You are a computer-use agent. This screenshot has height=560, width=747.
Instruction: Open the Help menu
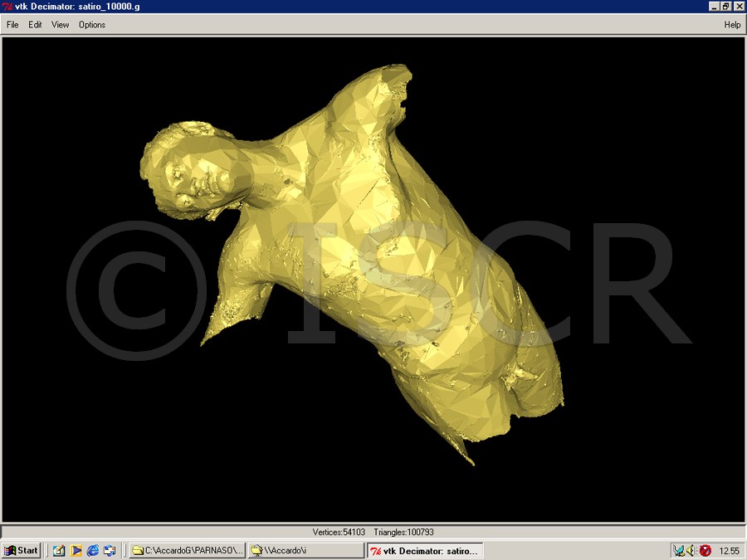tap(732, 25)
